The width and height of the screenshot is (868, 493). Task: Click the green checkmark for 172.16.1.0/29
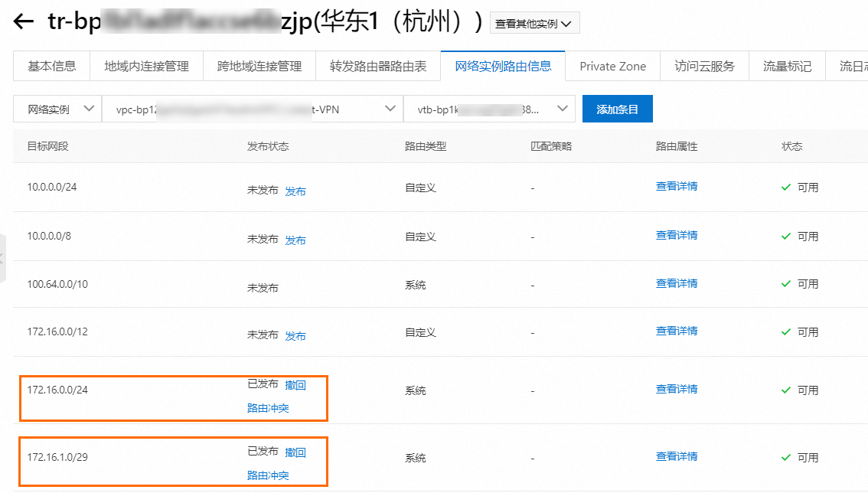tap(785, 457)
